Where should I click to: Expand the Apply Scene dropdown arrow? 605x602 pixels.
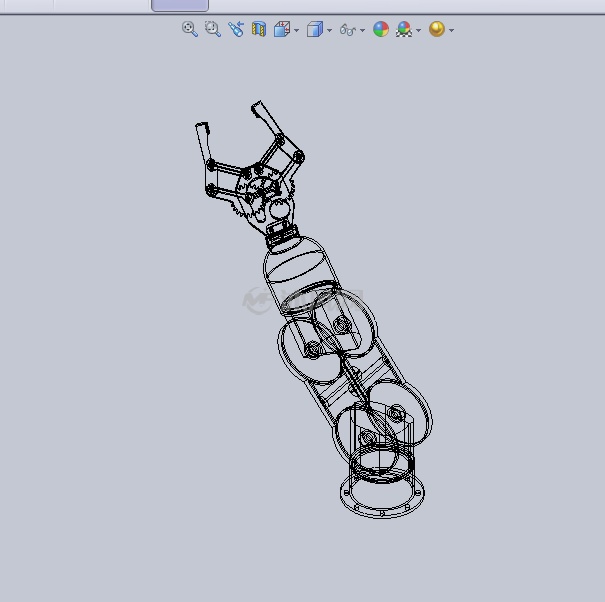coord(419,30)
